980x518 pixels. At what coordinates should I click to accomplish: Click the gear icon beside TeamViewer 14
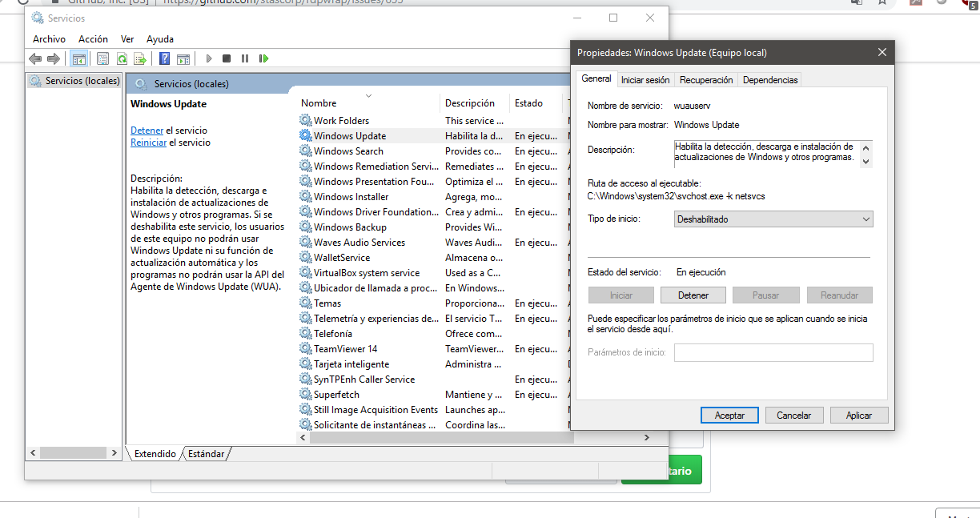tap(306, 348)
